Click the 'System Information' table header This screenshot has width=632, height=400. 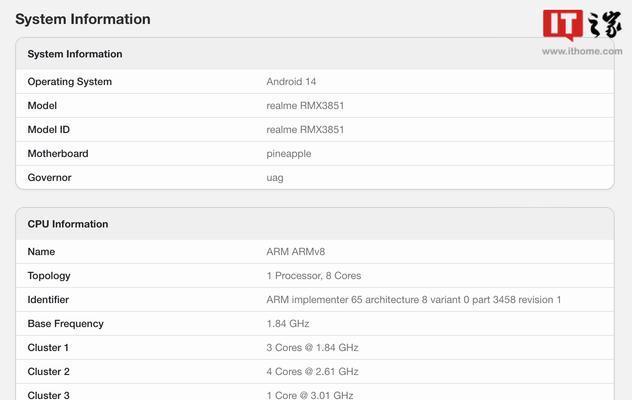coord(75,54)
